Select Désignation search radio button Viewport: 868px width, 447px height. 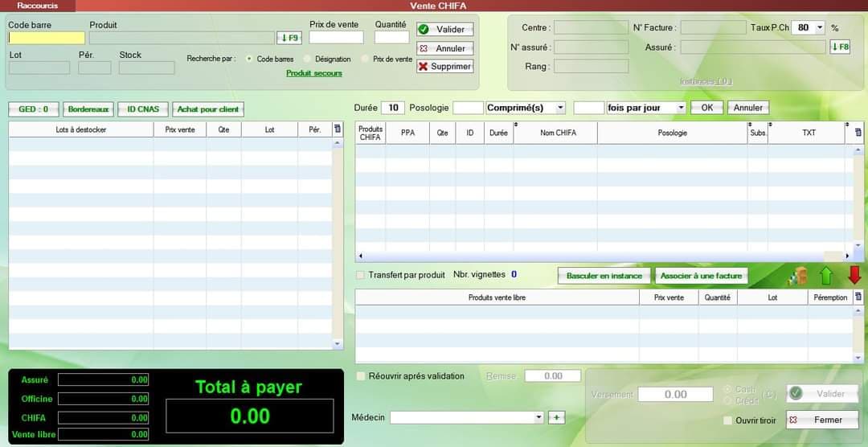[307, 59]
